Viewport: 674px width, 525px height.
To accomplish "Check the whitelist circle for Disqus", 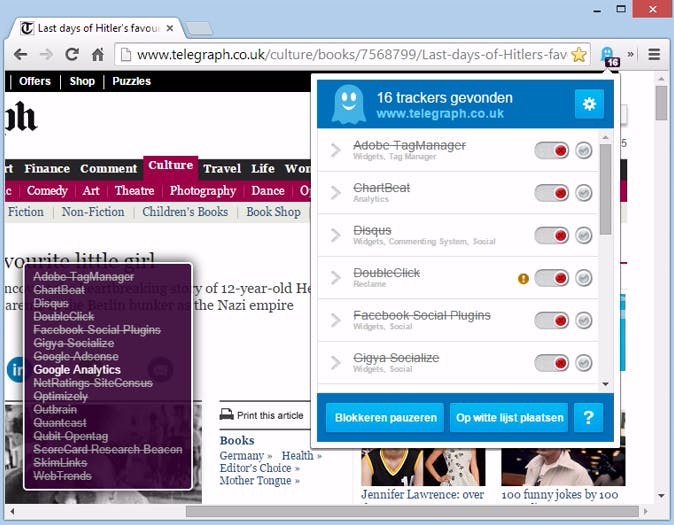I will coord(583,236).
